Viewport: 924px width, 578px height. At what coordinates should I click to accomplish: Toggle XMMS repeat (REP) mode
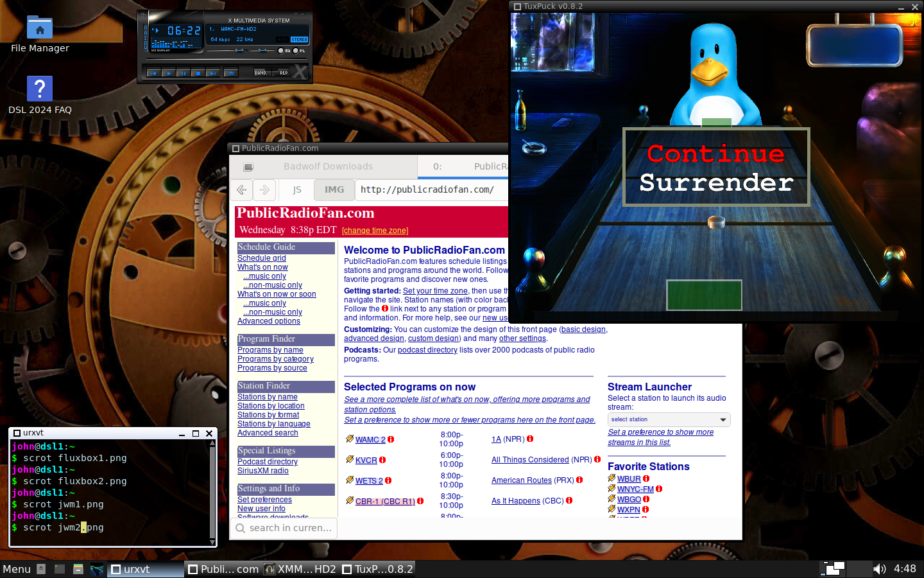[280, 73]
